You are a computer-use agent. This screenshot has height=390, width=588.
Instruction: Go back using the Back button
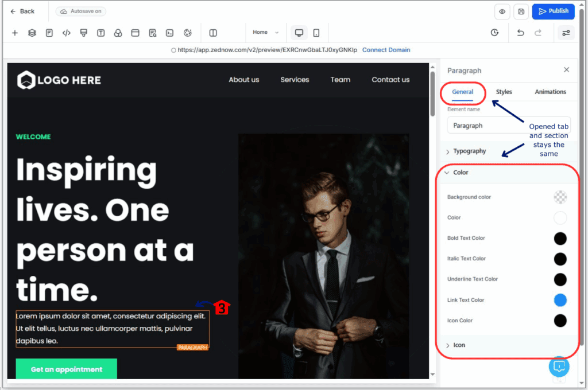click(x=22, y=11)
